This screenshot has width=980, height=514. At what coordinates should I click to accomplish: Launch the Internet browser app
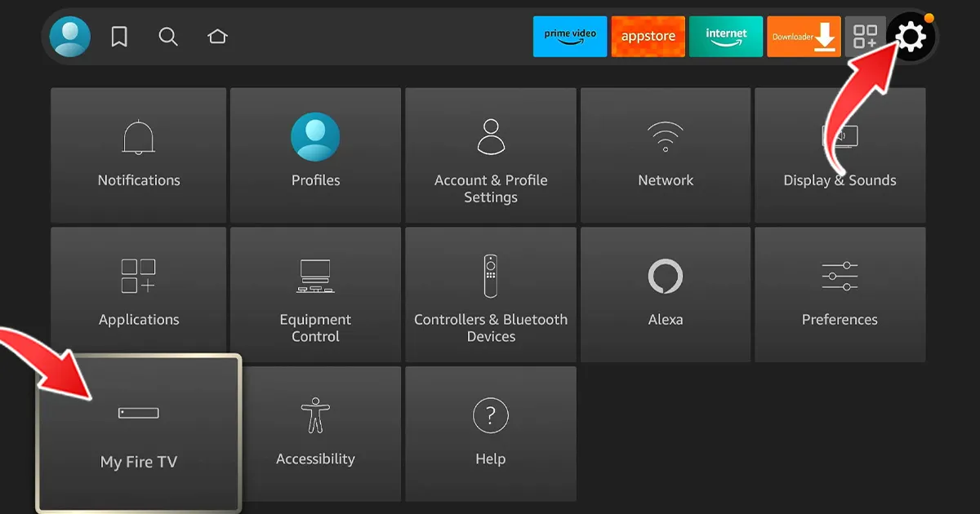(x=725, y=36)
